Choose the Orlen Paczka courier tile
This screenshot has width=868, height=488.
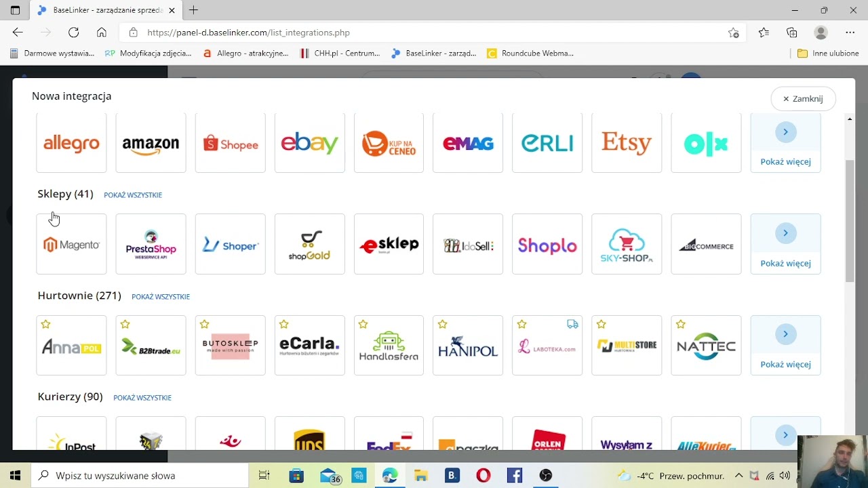547,434
